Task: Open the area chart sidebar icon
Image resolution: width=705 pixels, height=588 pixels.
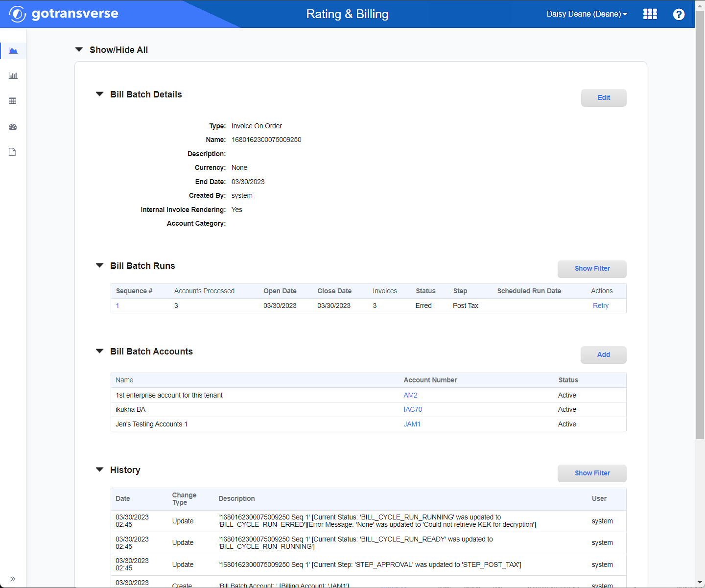Action: click(x=13, y=50)
